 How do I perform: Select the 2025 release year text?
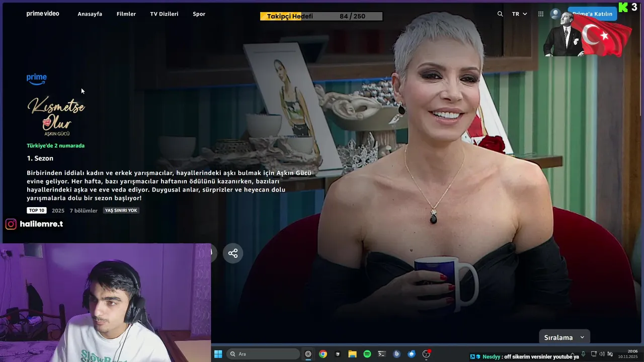[x=58, y=211]
